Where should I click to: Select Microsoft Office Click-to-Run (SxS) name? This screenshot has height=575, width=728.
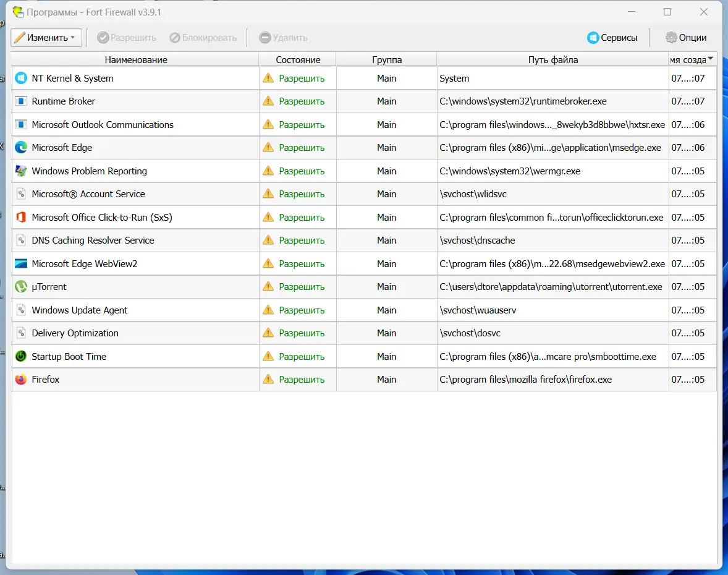pos(102,218)
